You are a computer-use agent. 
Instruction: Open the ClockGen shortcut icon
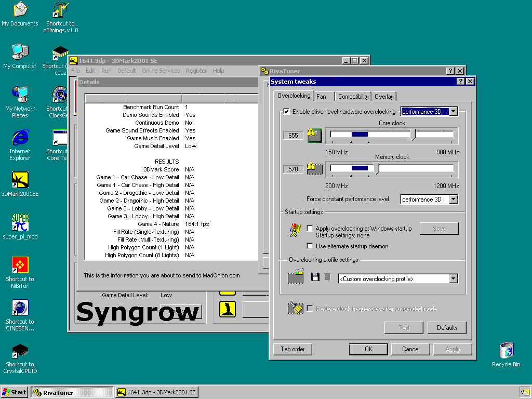click(x=60, y=95)
